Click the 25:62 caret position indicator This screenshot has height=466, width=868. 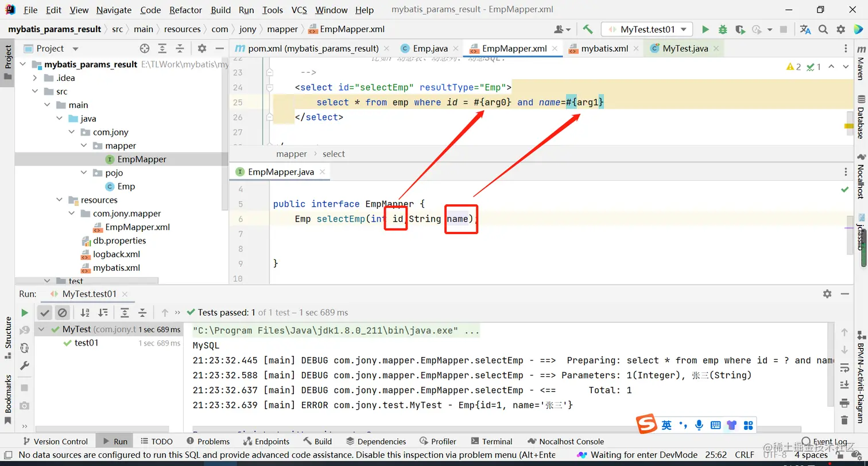[716, 455]
